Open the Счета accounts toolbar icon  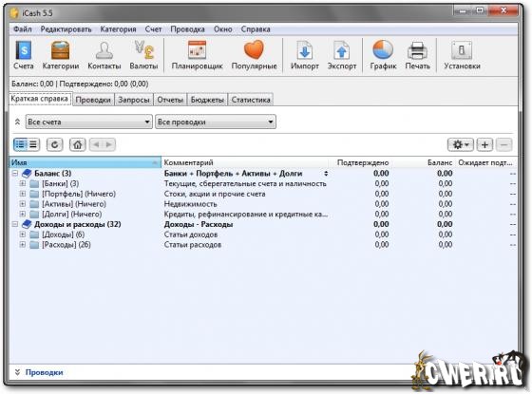coord(24,50)
